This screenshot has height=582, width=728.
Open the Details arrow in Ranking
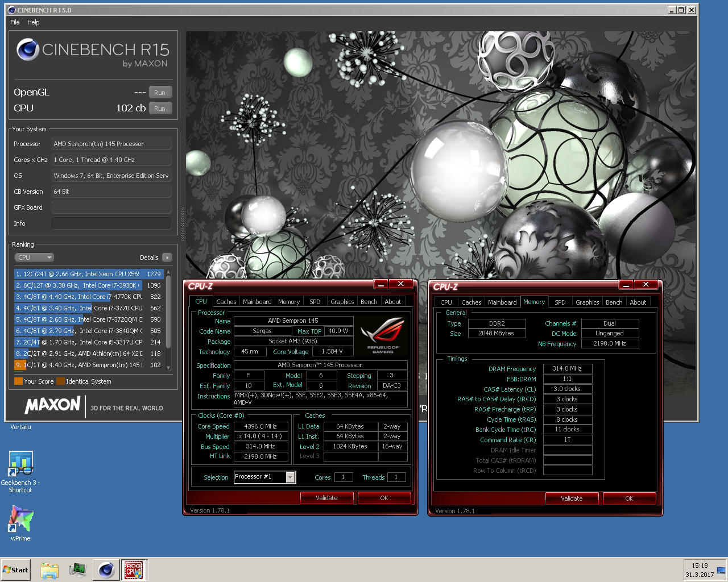click(x=167, y=257)
